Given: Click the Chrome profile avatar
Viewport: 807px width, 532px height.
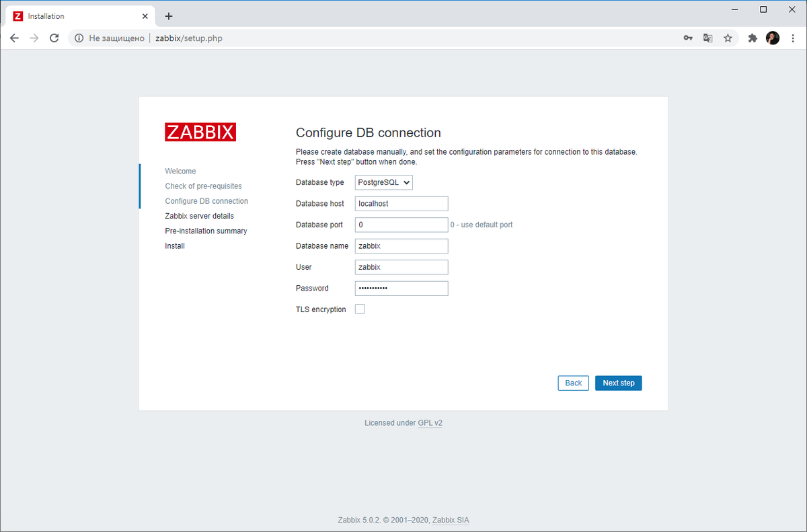Looking at the screenshot, I should [772, 38].
